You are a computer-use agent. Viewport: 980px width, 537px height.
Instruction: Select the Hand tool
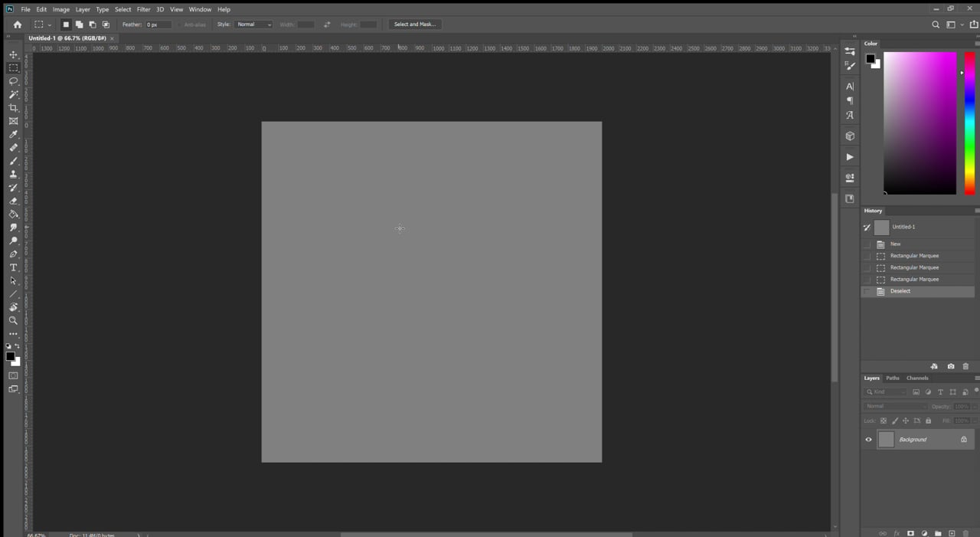click(13, 307)
